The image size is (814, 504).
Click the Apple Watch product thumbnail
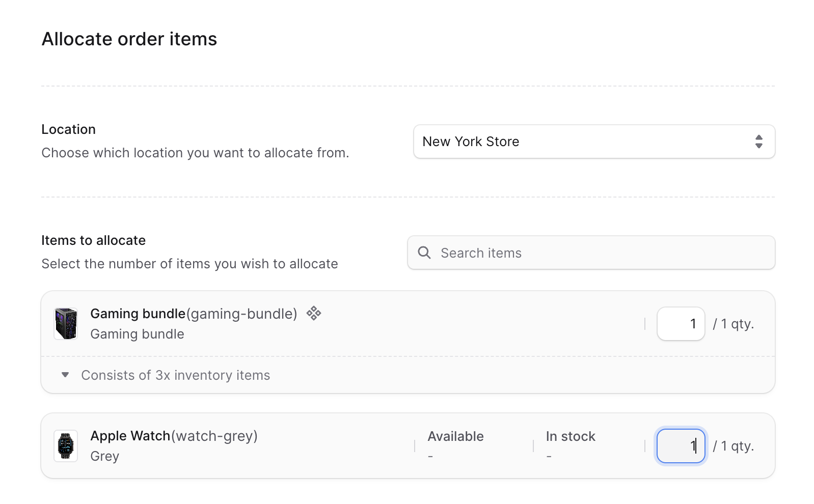point(66,446)
